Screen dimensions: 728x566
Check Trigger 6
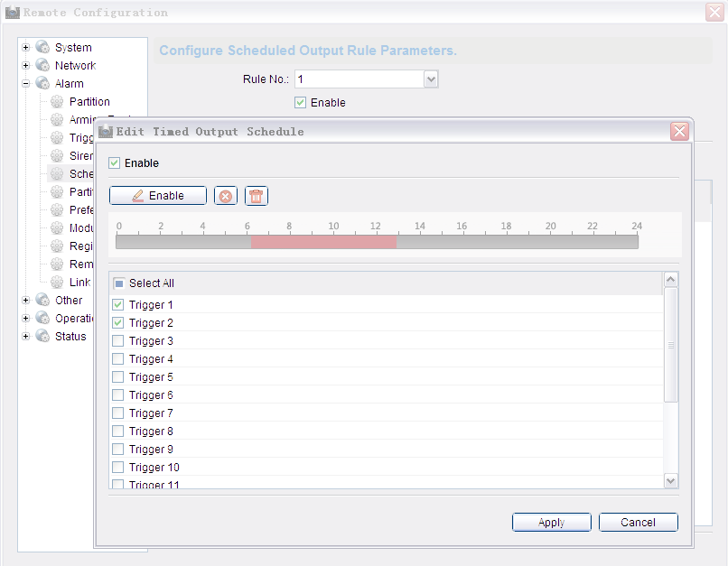pyautogui.click(x=118, y=394)
